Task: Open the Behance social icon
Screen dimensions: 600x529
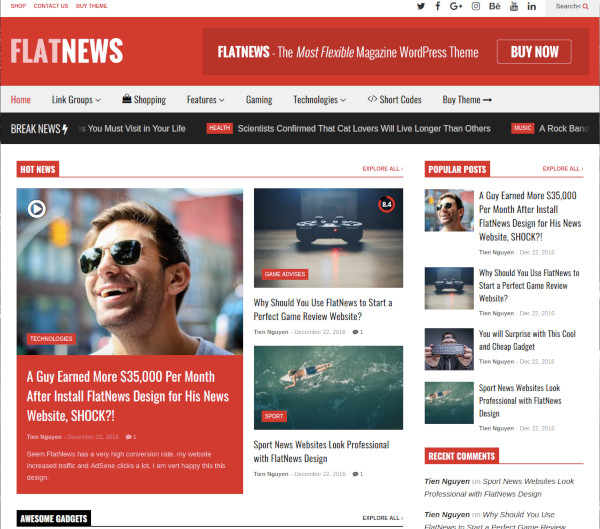Action: [494, 6]
